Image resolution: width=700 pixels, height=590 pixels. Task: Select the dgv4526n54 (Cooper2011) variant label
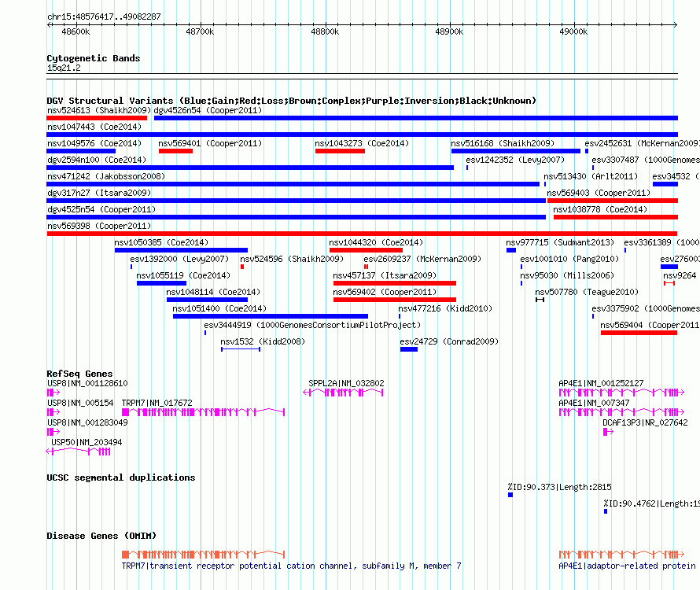(208, 110)
